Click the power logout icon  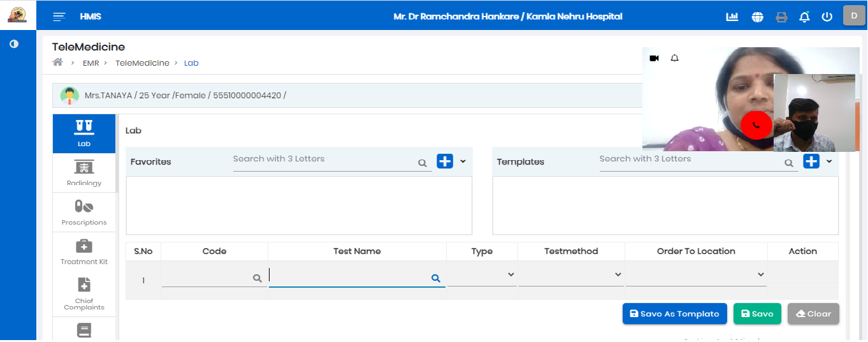[x=827, y=17]
